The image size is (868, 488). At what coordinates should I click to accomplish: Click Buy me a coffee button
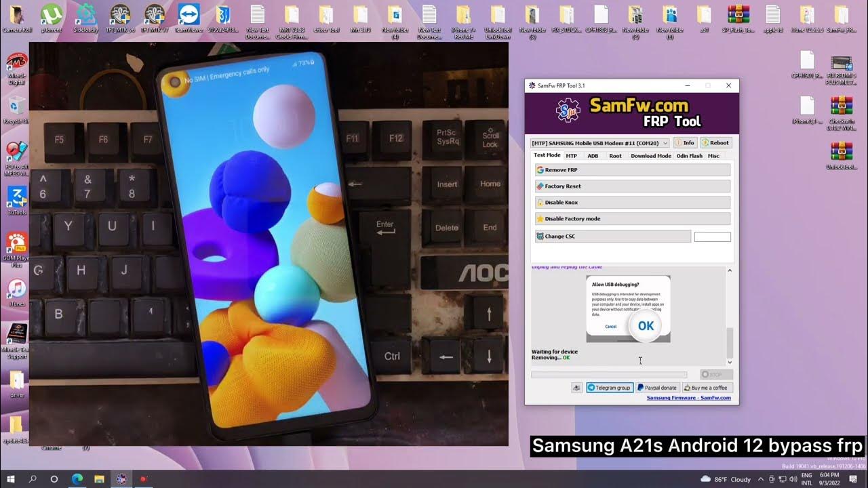707,388
